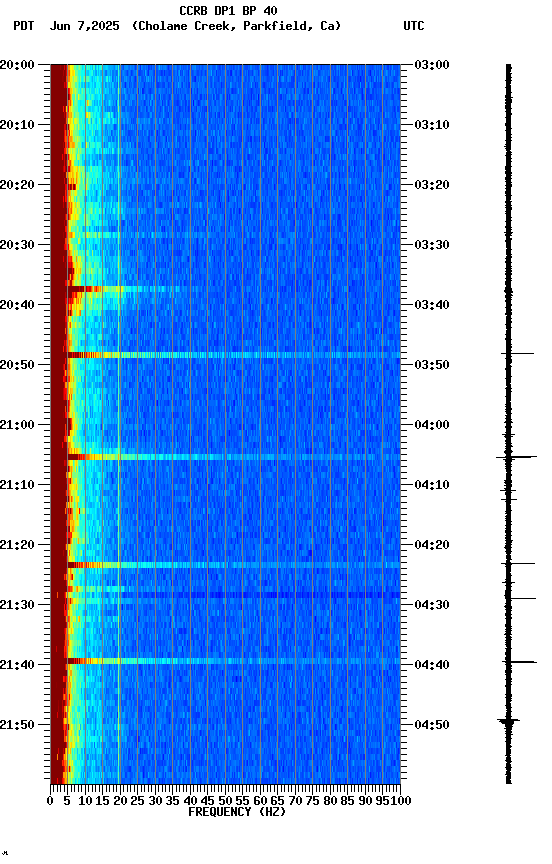Click the '03:00' UTC time label
The height and width of the screenshot is (864, 552).
coord(432,65)
